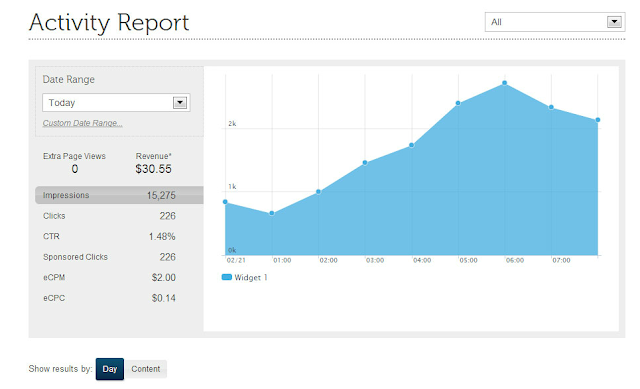Click the 04:00 chart data point
The image size is (640, 389).
411,145
